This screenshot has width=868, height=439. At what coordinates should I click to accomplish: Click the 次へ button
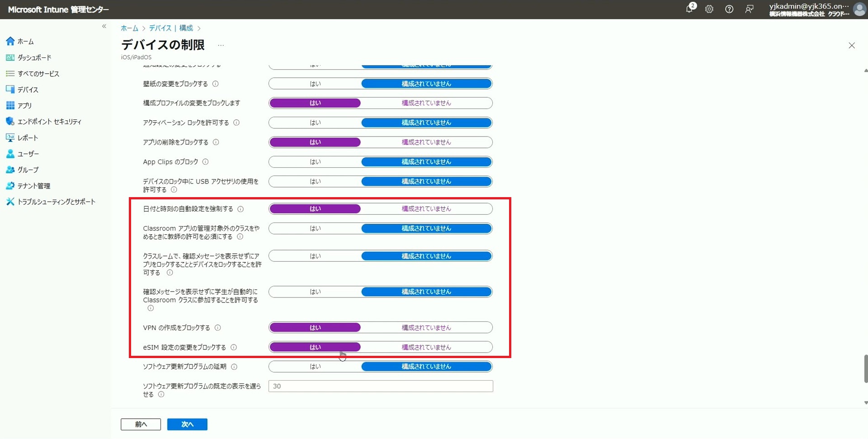pyautogui.click(x=187, y=424)
